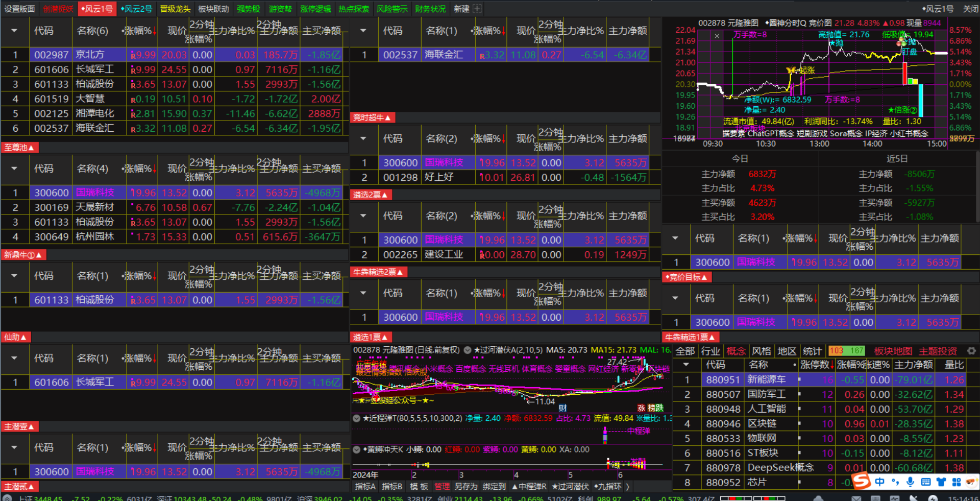
Task: Click the Sogou input method S icon
Action: coord(861,481)
